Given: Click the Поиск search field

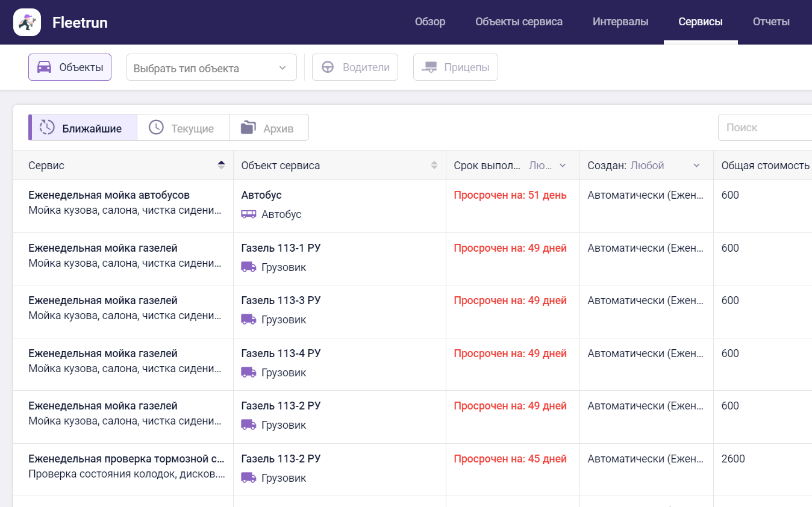Looking at the screenshot, I should click(765, 128).
